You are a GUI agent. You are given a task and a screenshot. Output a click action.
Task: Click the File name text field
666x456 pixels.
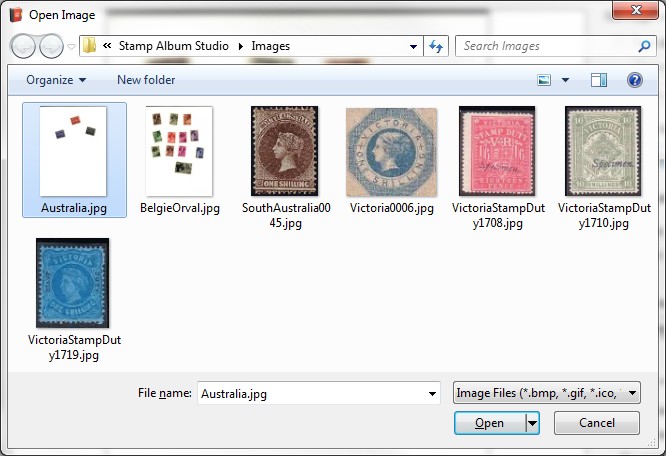pyautogui.click(x=312, y=394)
